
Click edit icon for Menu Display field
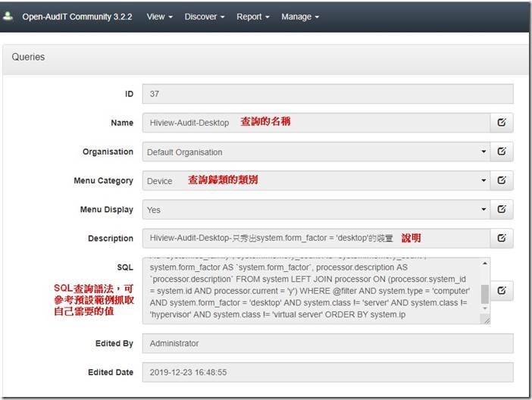(502, 209)
